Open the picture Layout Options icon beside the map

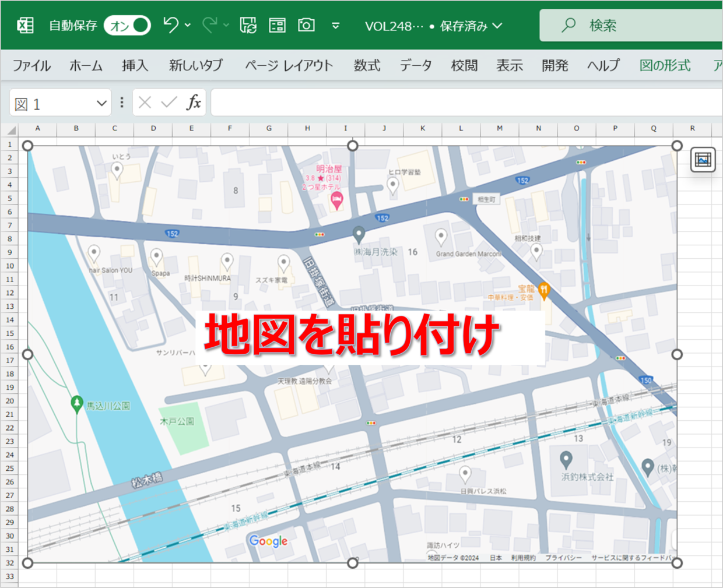(703, 159)
